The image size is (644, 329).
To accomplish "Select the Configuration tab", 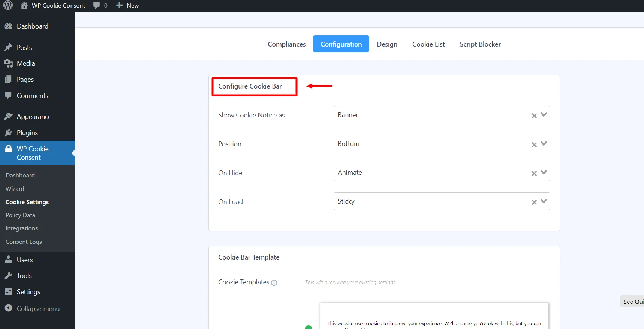I will coord(341,44).
